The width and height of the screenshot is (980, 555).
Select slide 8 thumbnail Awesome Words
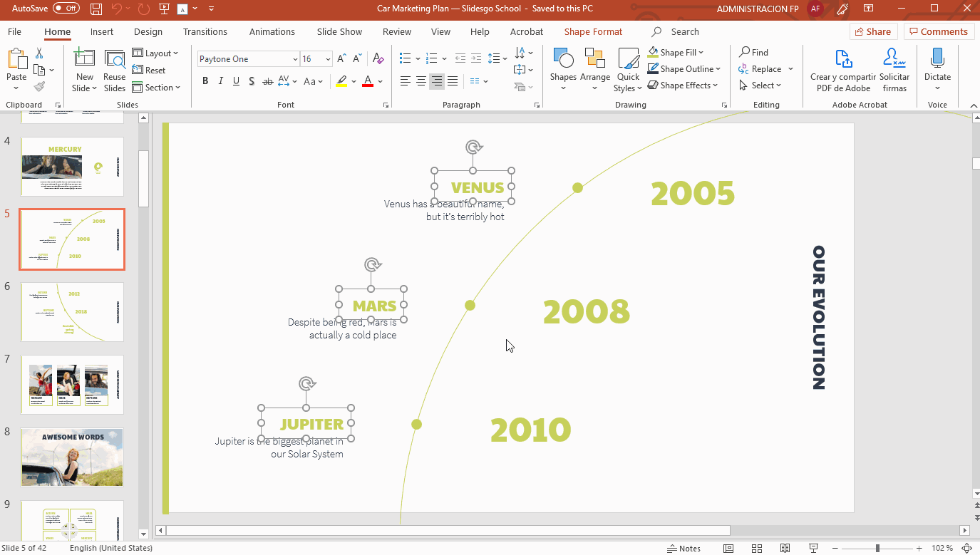(72, 457)
